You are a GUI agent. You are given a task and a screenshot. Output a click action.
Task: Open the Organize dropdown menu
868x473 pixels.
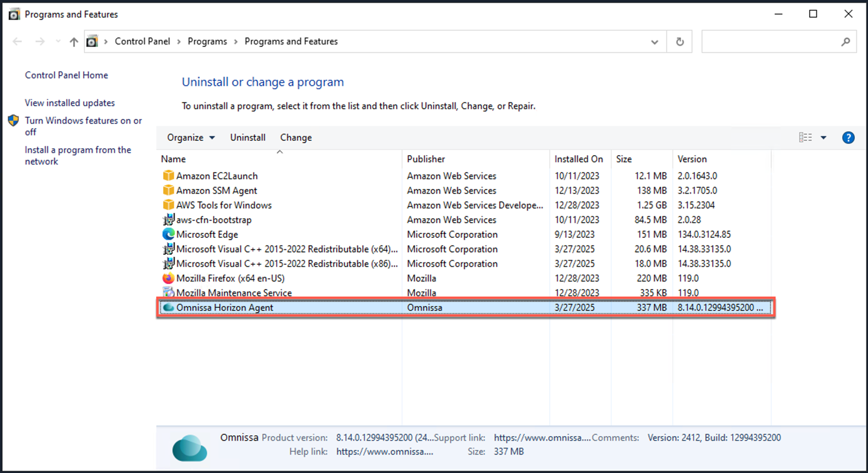coord(191,138)
